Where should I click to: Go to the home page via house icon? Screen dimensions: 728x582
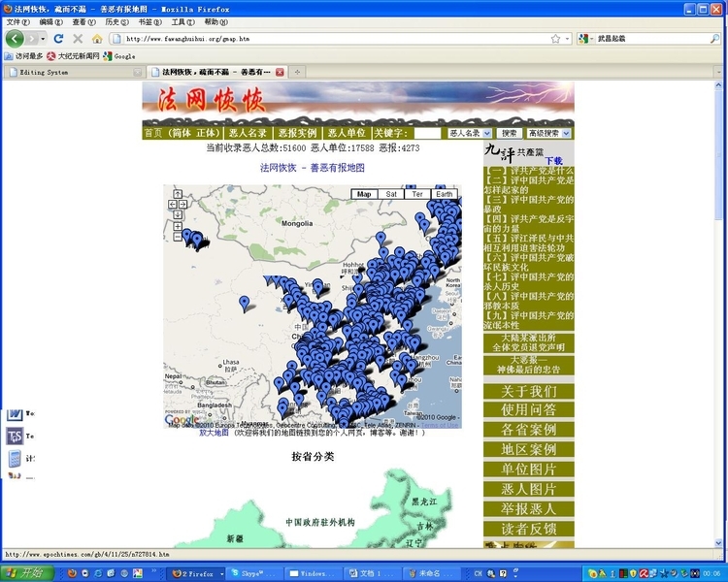(96, 39)
